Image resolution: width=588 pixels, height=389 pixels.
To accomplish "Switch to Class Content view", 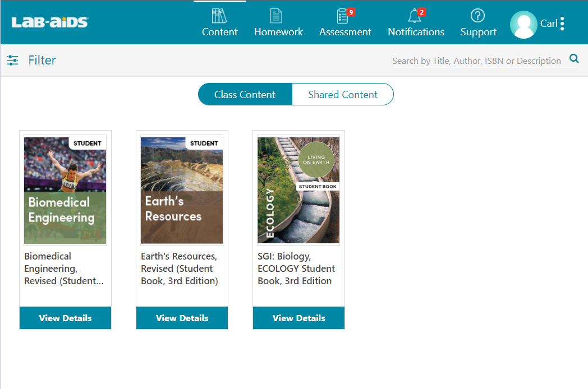I will pos(245,95).
